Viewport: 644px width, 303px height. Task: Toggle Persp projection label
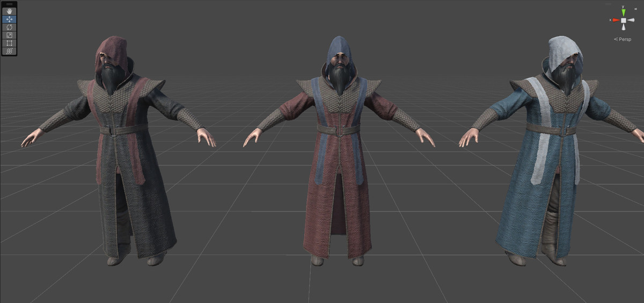point(623,40)
